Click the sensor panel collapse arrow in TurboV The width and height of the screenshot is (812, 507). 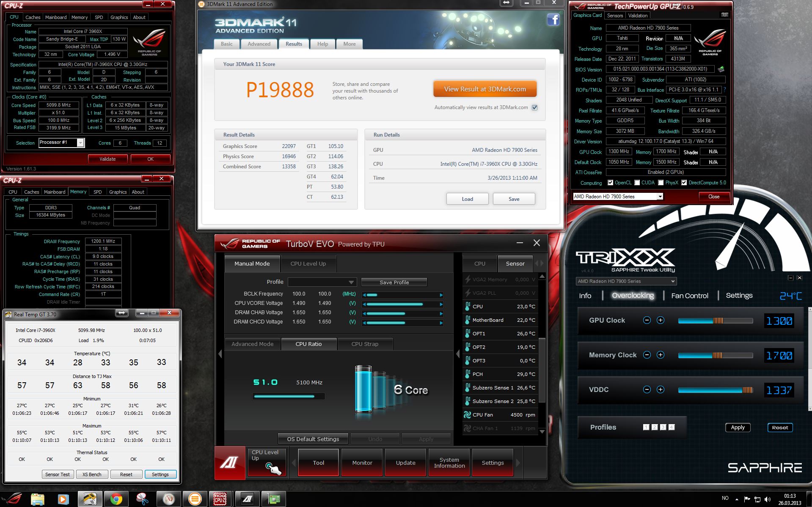pos(457,354)
